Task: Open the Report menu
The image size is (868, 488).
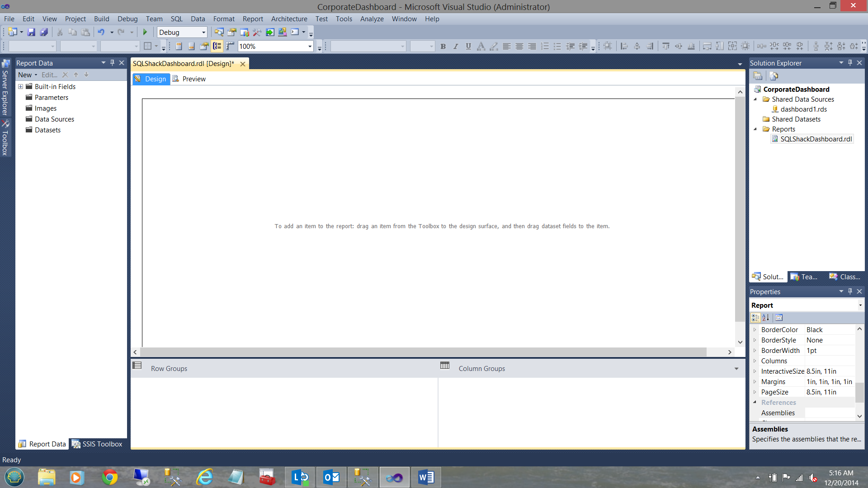Action: [x=252, y=19]
